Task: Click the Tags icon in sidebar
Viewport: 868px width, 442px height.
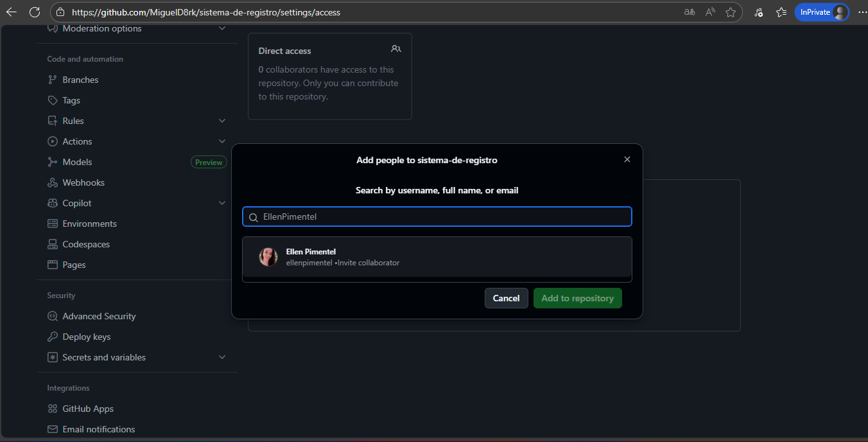Action: (x=53, y=100)
